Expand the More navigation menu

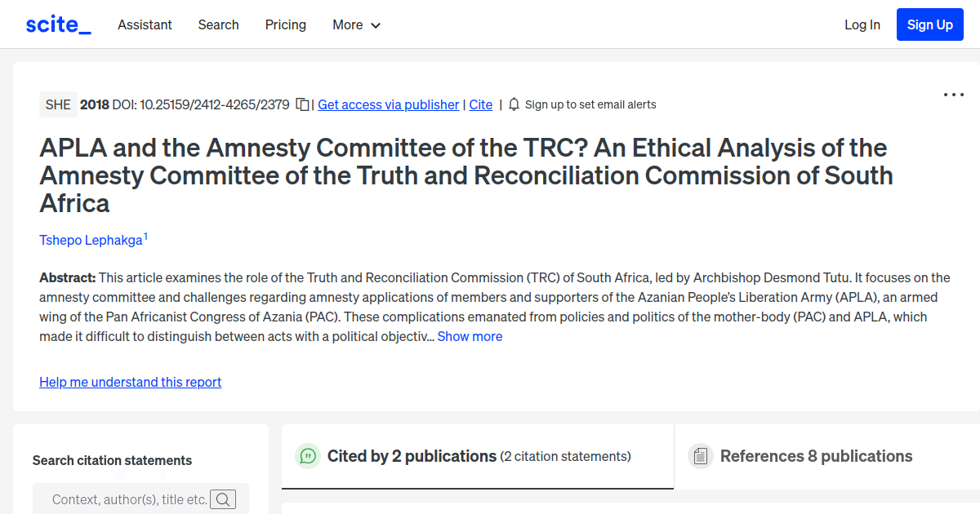pyautogui.click(x=356, y=25)
